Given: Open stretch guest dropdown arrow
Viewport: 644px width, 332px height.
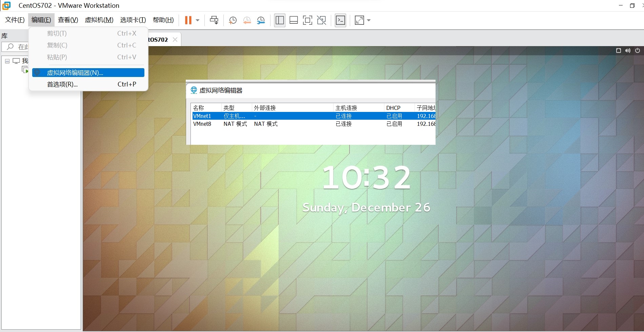Looking at the screenshot, I should pyautogui.click(x=369, y=20).
